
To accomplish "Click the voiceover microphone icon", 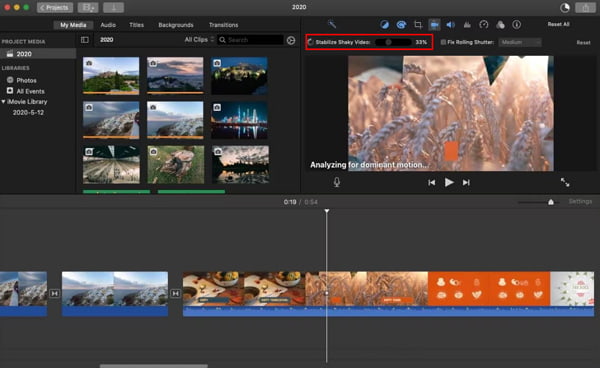I will click(x=337, y=182).
